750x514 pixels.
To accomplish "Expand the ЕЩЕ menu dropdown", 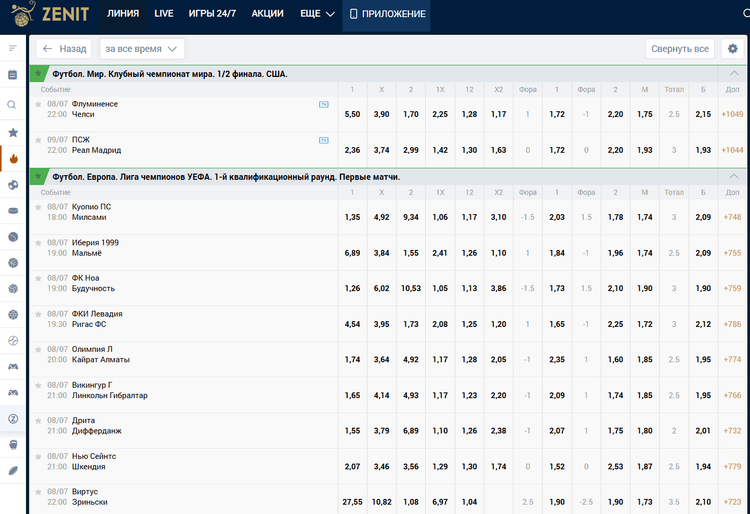I will tap(316, 15).
